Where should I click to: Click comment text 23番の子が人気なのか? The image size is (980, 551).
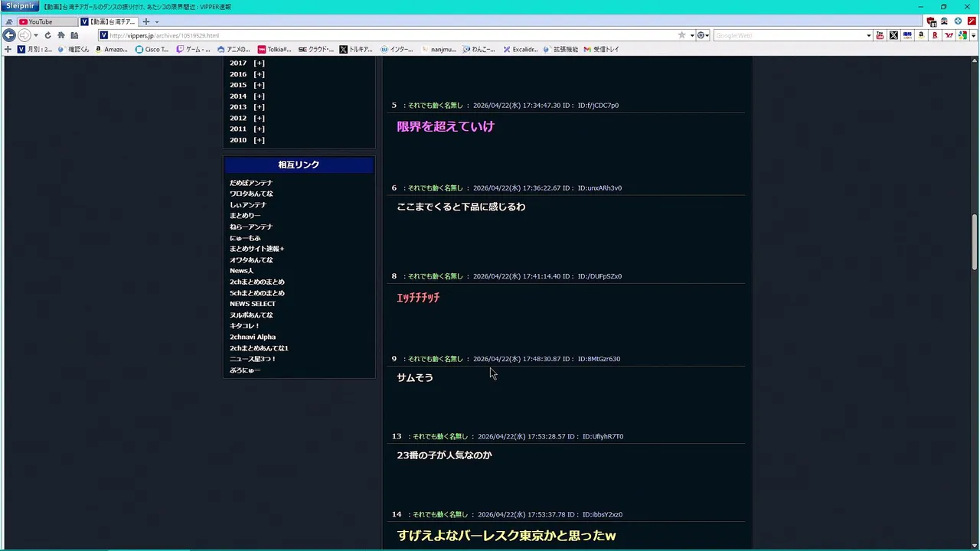(444, 455)
